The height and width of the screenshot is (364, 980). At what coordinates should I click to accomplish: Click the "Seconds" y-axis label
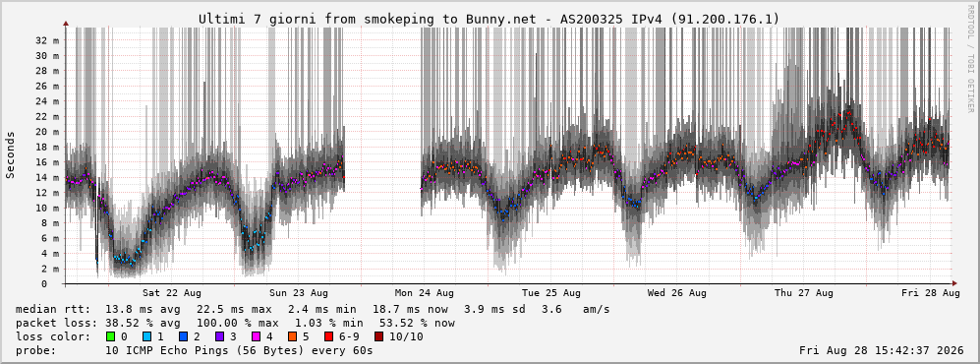(11, 154)
